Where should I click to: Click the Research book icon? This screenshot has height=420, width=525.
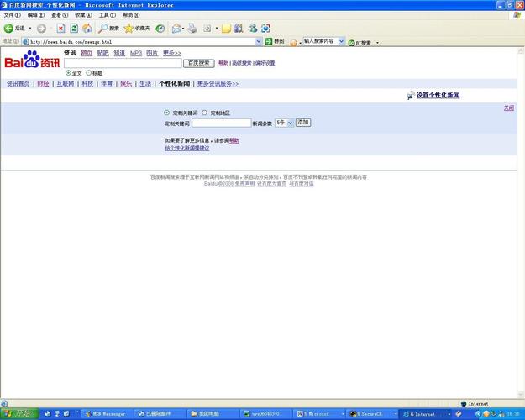[x=239, y=29]
